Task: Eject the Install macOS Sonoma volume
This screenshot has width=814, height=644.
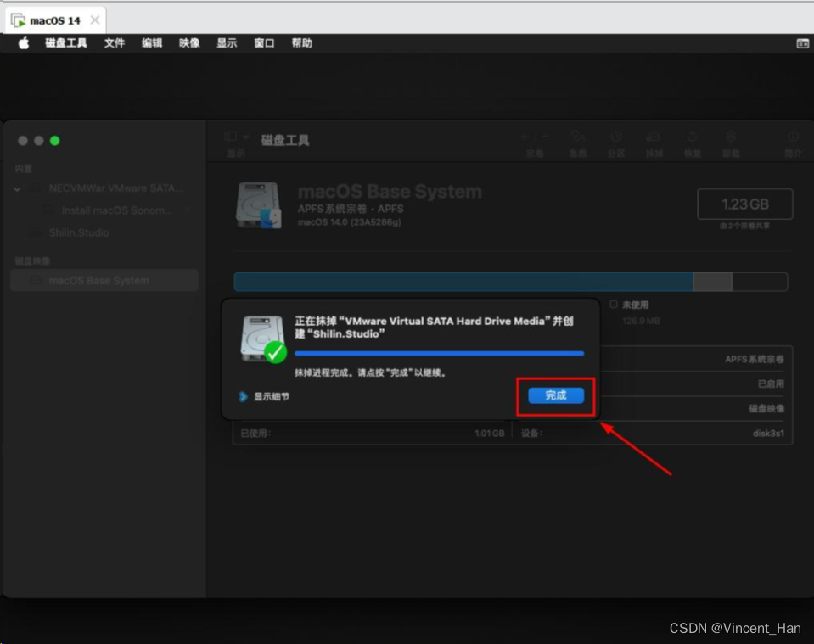Action: tap(187, 210)
